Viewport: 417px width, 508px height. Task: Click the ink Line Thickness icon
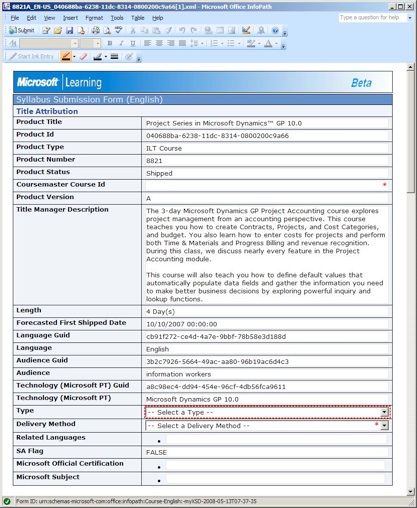pyautogui.click(x=114, y=56)
